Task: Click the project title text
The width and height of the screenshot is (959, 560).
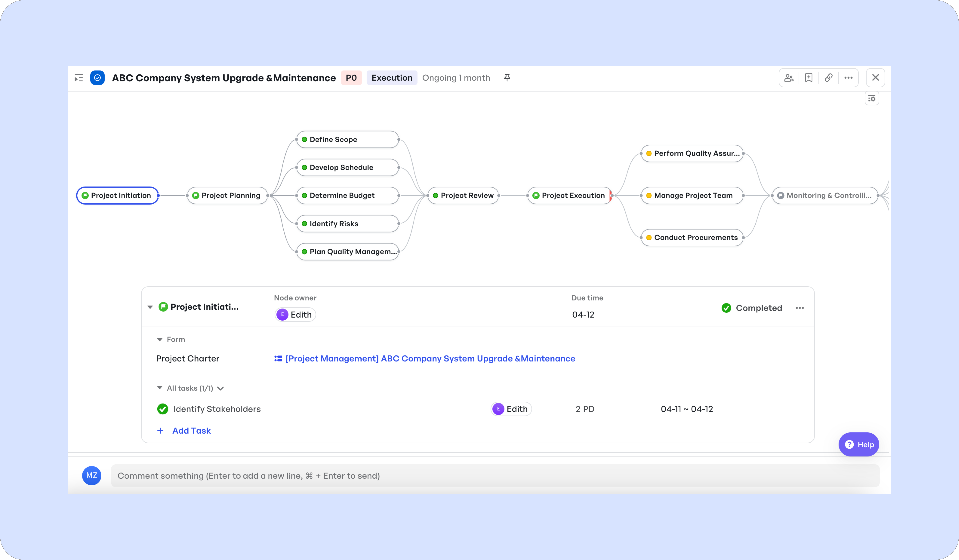Action: point(224,78)
